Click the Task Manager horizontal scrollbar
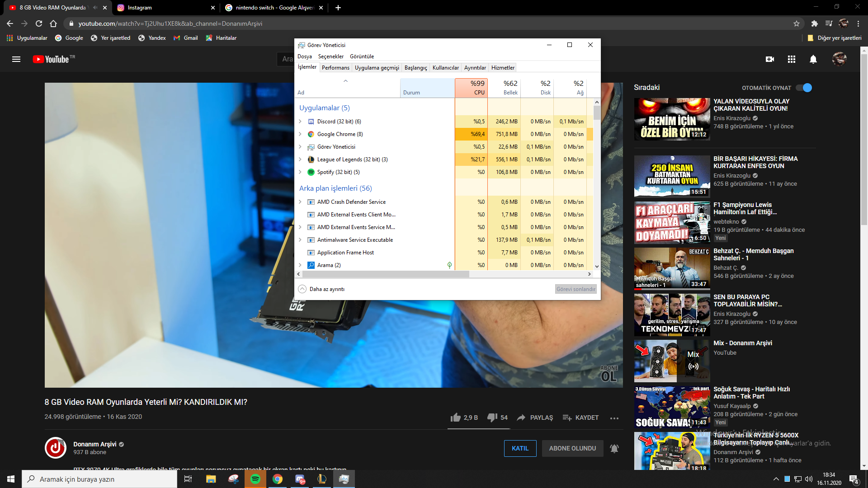The width and height of the screenshot is (868, 488). pyautogui.click(x=385, y=274)
